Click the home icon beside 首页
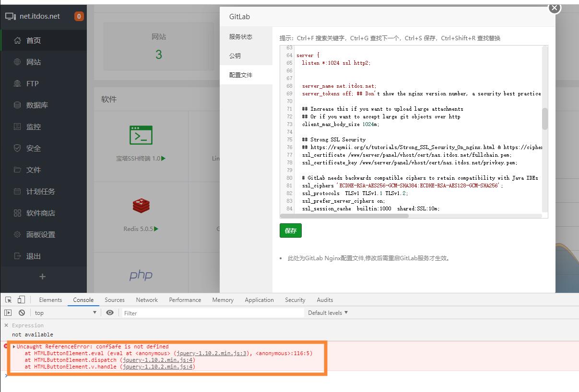This screenshot has height=392, width=579. click(x=17, y=40)
